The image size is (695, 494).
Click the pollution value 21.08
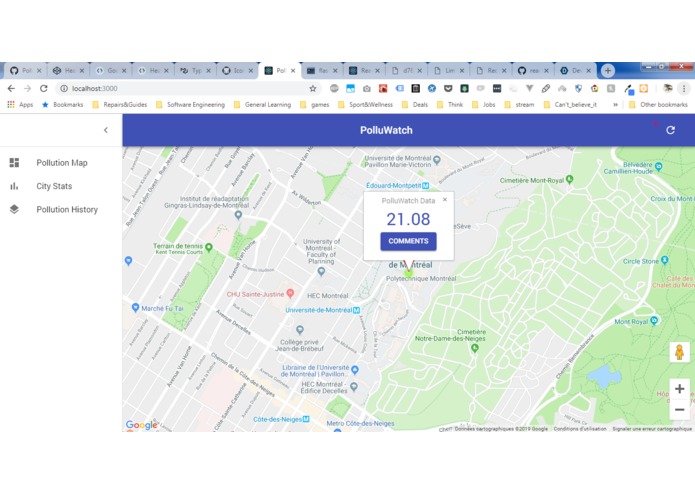click(408, 219)
